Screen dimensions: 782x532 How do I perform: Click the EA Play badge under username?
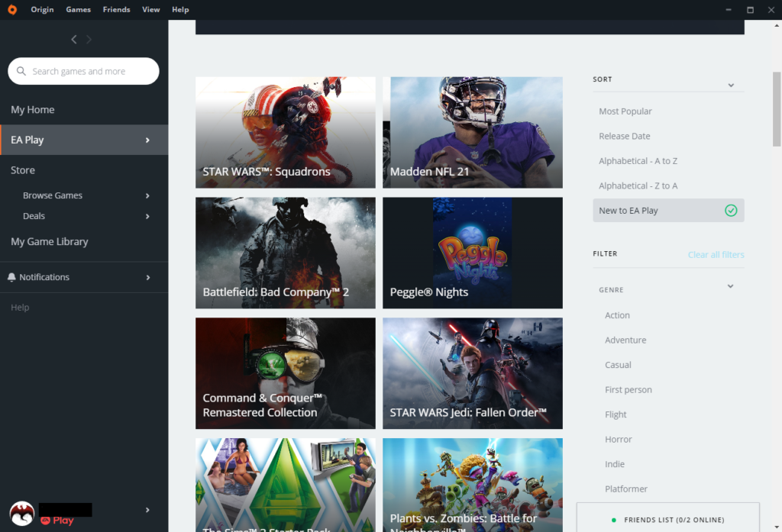[x=57, y=521]
